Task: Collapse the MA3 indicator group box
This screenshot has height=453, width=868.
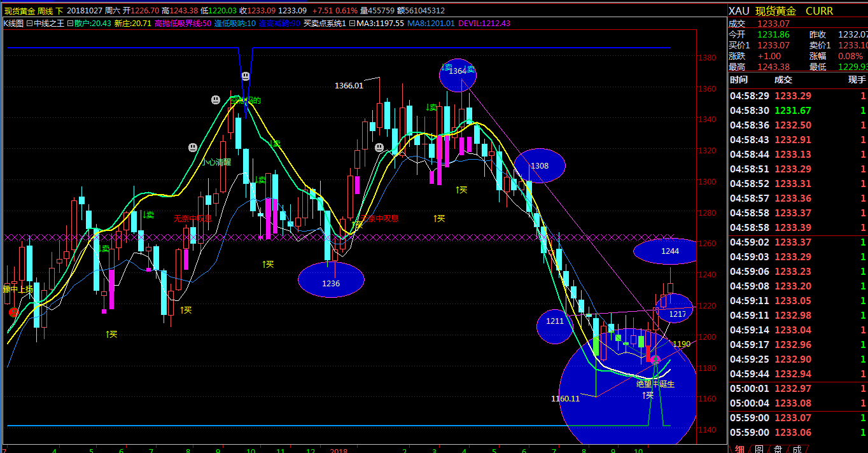Action: [352, 24]
